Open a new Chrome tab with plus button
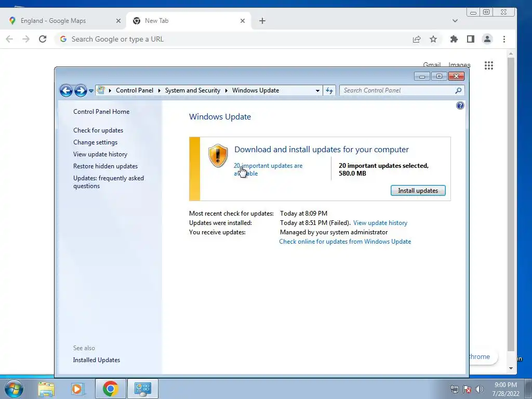Screen dimensions: 532x399 coord(262,21)
